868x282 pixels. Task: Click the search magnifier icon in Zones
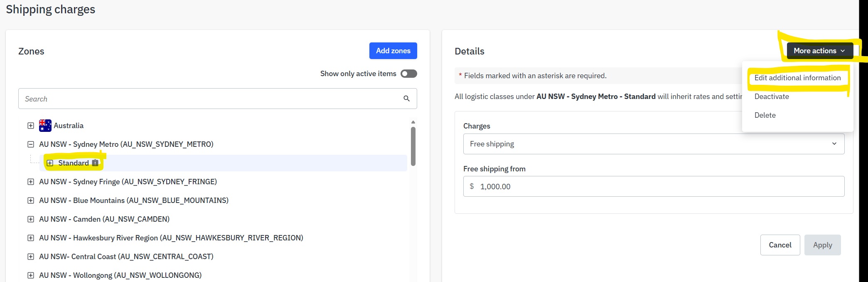[406, 99]
